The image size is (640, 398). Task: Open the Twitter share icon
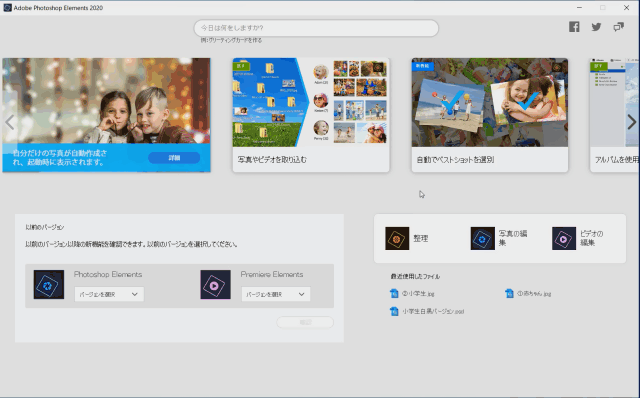tap(596, 27)
